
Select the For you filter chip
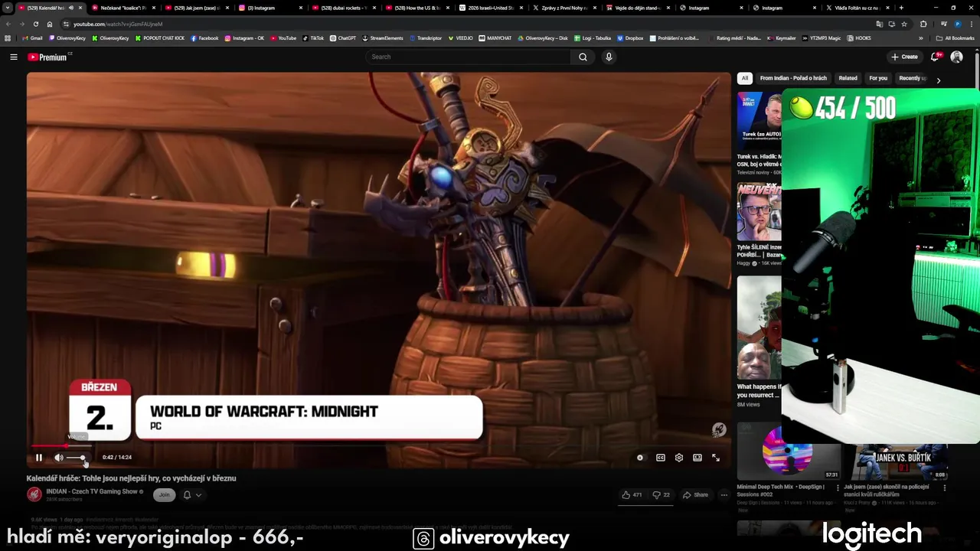pyautogui.click(x=878, y=78)
